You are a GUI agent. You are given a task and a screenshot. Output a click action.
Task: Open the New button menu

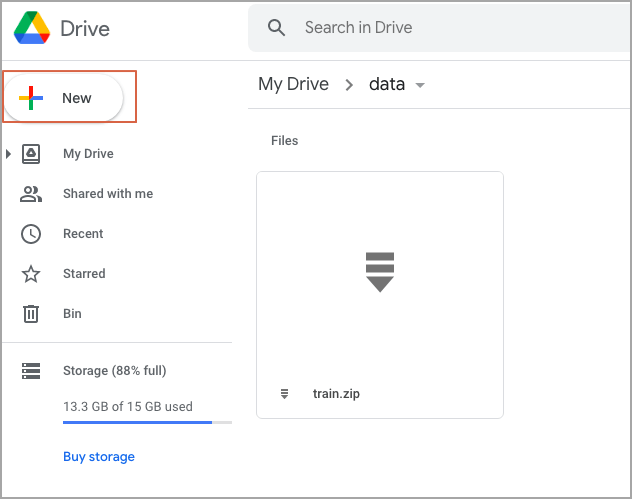[x=68, y=98]
